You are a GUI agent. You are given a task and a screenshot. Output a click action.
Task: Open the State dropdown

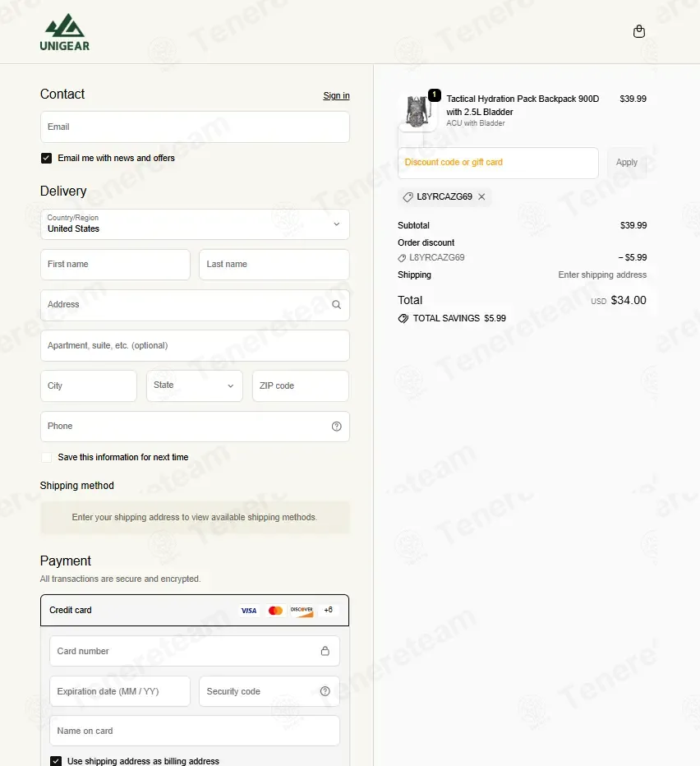195,386
